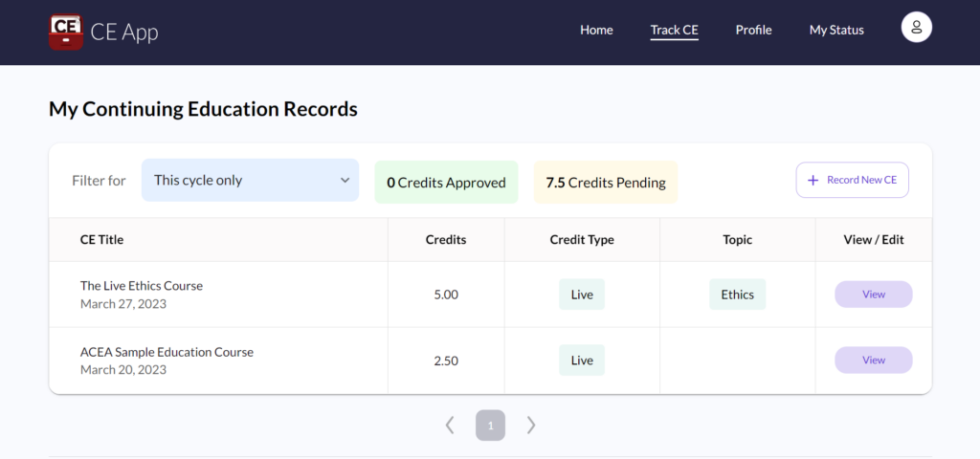Image resolution: width=980 pixels, height=459 pixels.
Task: Go to the next page arrow
Action: pyautogui.click(x=531, y=426)
